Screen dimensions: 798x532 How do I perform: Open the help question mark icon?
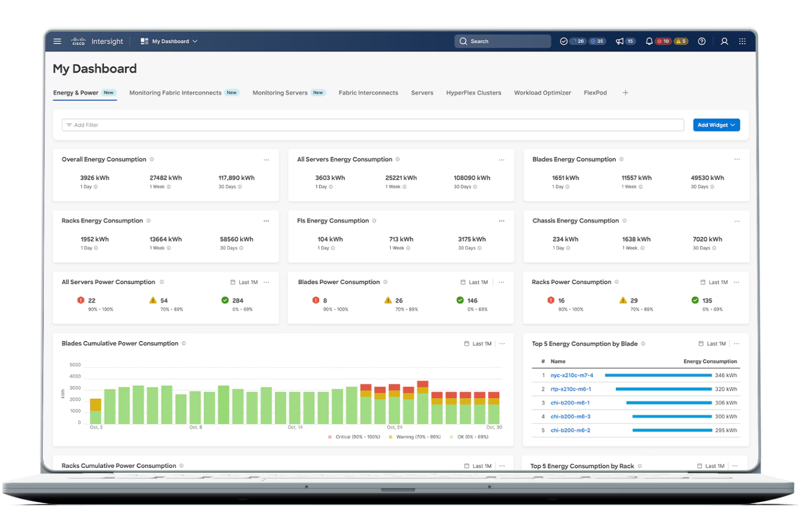(701, 41)
